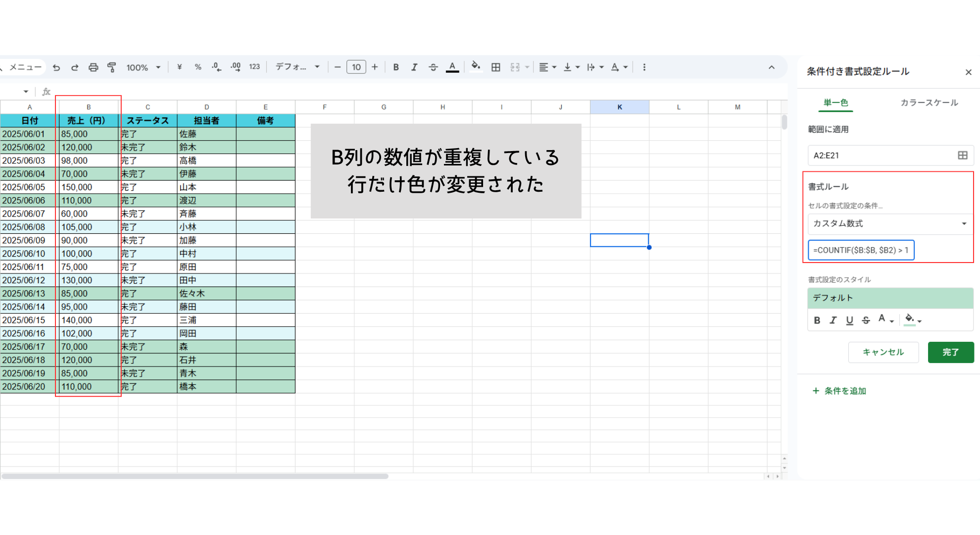The image size is (980, 535).
Task: Open more number formats (123)
Action: (x=254, y=67)
